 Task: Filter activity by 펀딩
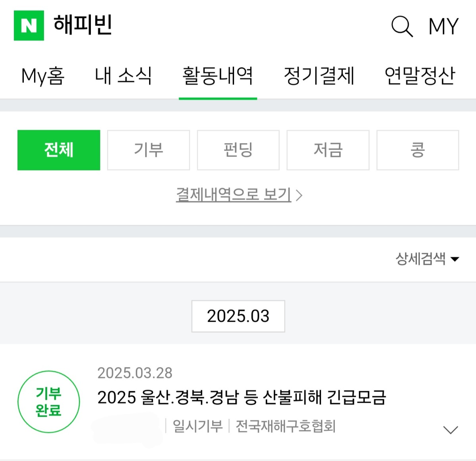pos(238,150)
